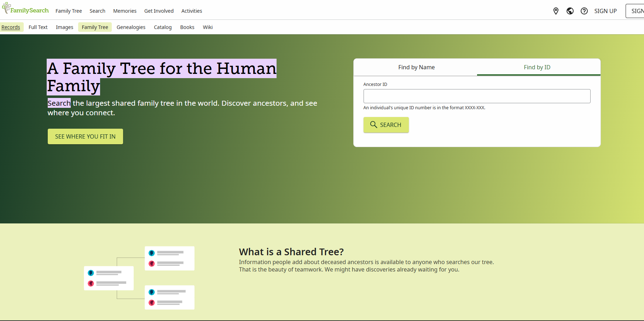Click the ID format hint text
644x321 pixels.
click(424, 108)
